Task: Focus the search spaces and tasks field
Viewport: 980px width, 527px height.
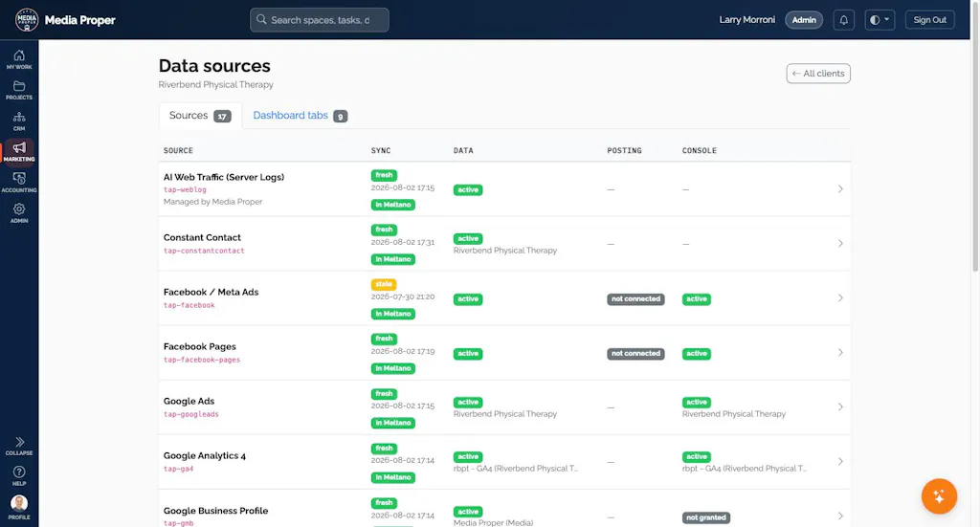Action: tap(320, 20)
